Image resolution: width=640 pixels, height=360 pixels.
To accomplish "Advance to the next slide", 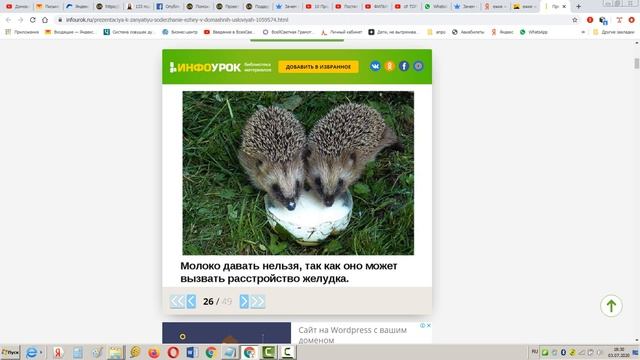I will 244,302.
